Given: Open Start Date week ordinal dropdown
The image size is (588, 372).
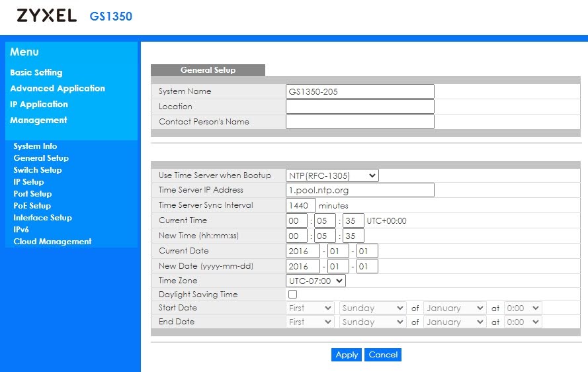Looking at the screenshot, I should [x=310, y=308].
